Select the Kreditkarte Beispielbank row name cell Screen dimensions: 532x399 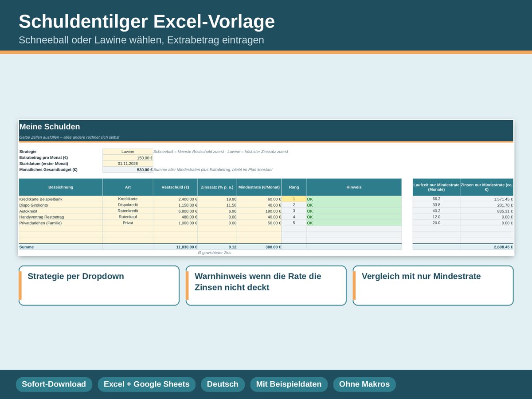tap(61, 199)
